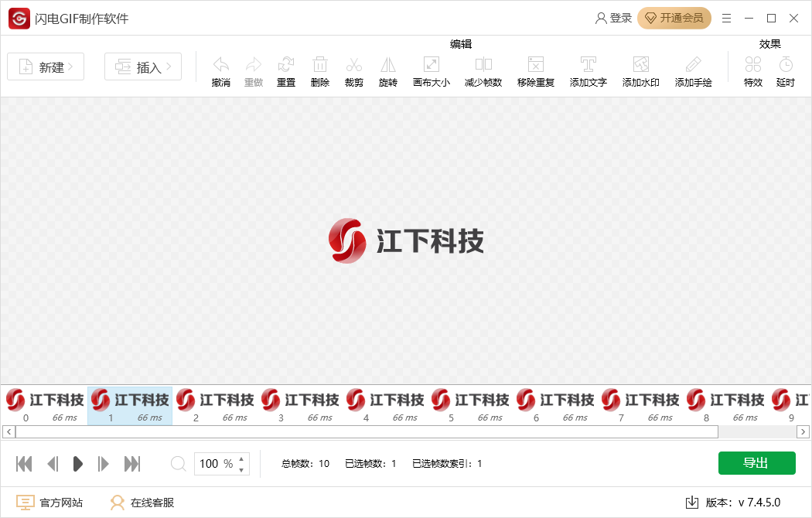The height and width of the screenshot is (518, 812).
Task: Click the app logo in title bar
Action: coord(19,19)
